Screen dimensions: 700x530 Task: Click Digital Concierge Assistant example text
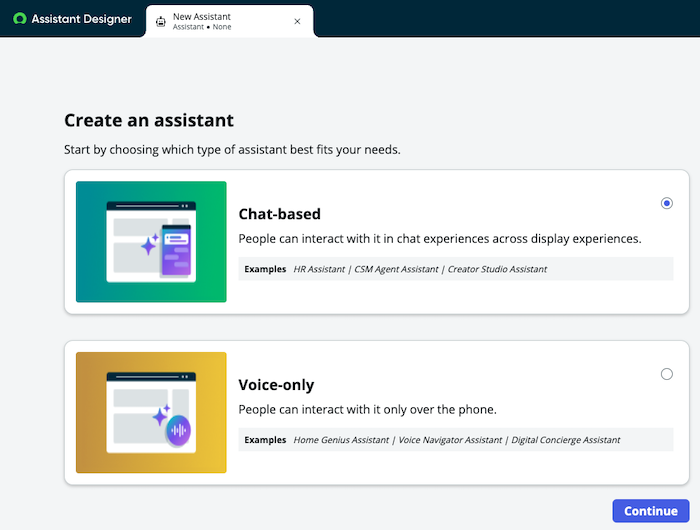click(566, 440)
